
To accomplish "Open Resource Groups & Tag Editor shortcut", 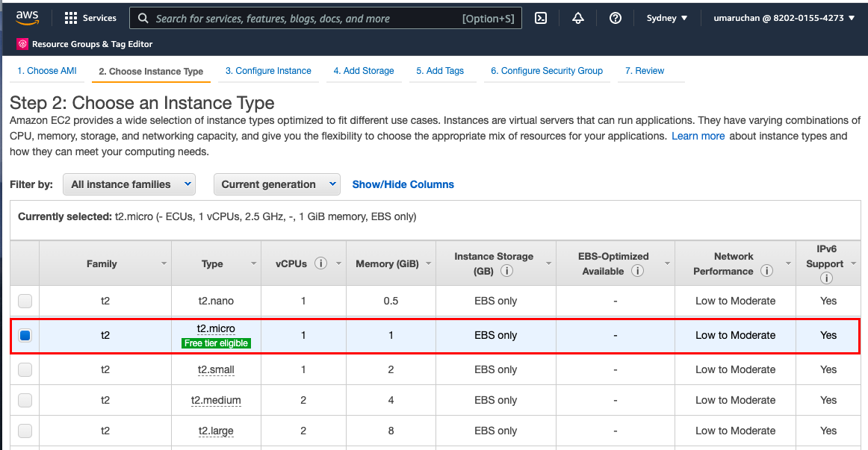I will (84, 44).
